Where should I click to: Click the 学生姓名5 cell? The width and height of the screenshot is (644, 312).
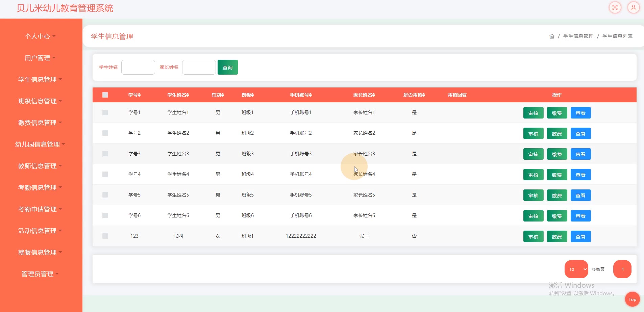coord(178,195)
